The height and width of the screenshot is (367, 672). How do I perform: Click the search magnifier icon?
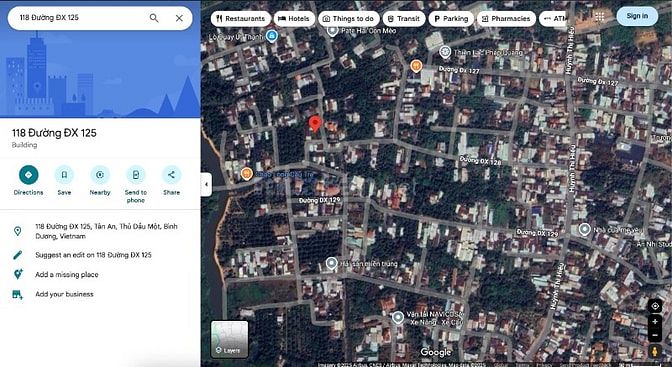click(154, 18)
